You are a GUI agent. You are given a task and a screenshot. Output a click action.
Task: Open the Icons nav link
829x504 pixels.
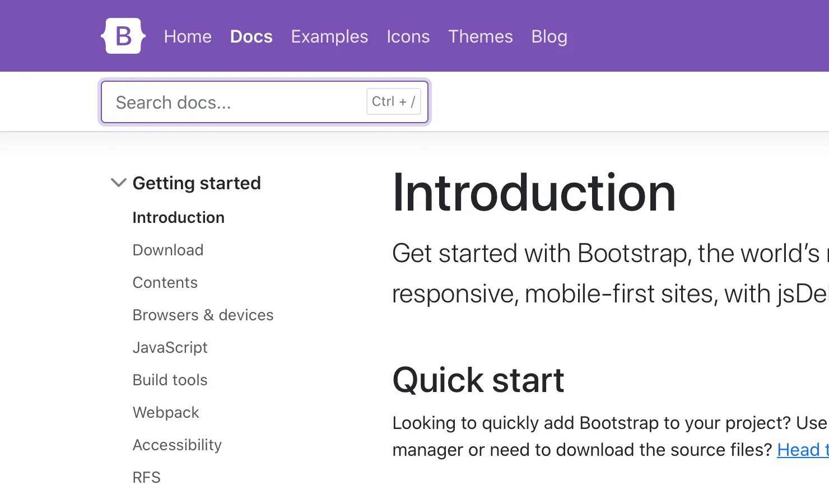click(x=408, y=36)
